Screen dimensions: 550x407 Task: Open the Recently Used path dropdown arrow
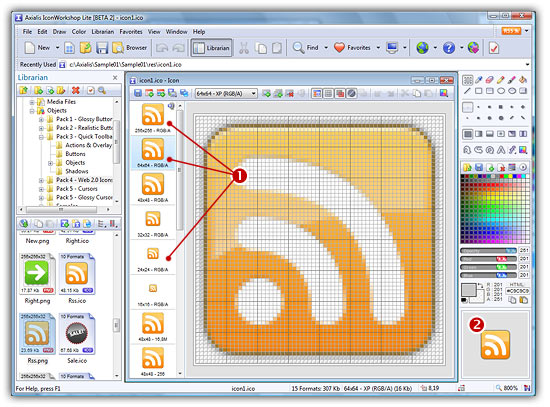527,65
